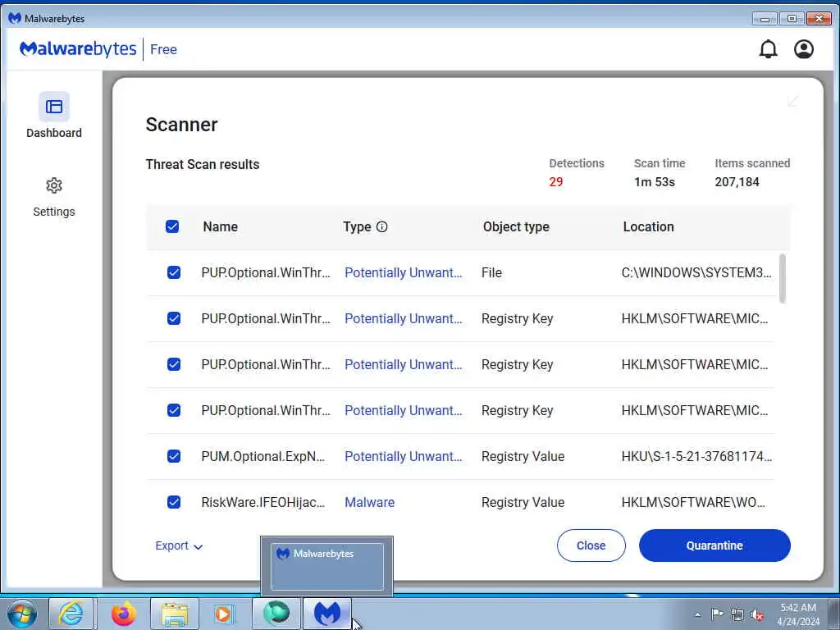The width and height of the screenshot is (840, 630).
Task: Click the scan time 1m 53s value
Action: pos(654,182)
